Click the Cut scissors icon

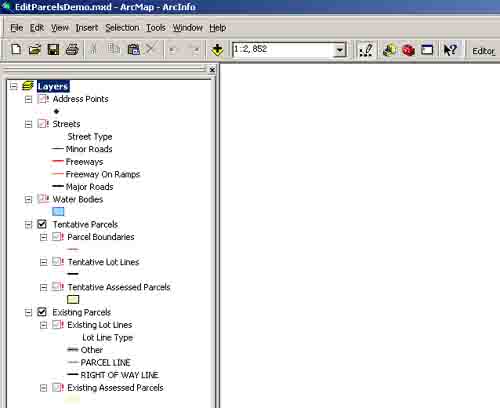(94, 50)
